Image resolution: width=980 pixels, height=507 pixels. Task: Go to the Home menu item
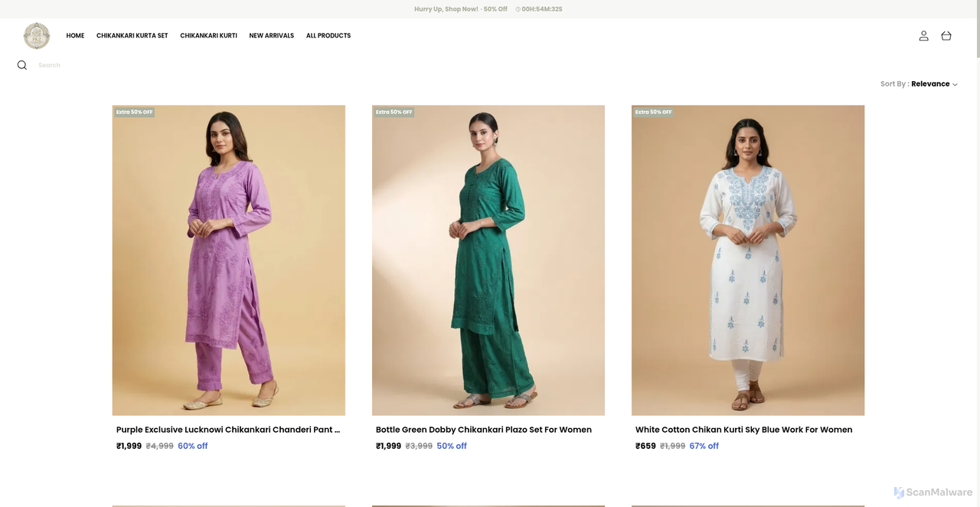(75, 36)
